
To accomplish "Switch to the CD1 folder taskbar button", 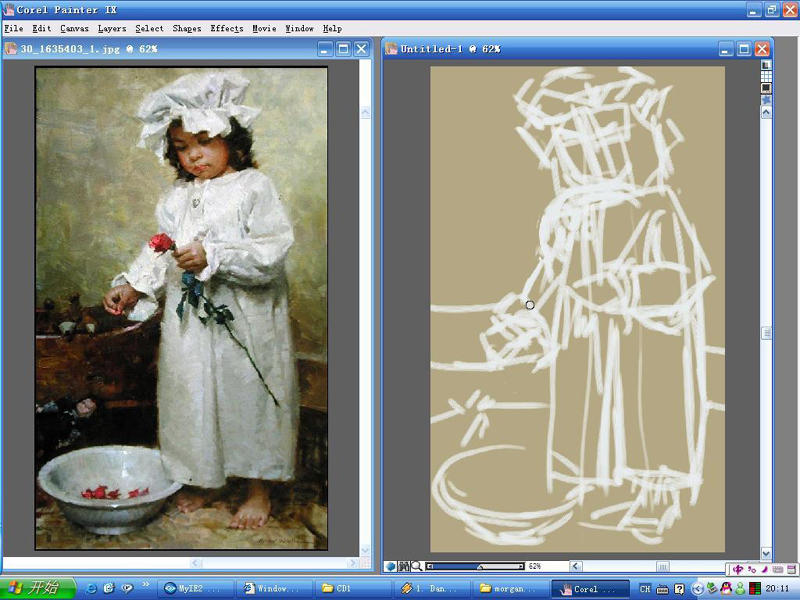I will pos(353,589).
